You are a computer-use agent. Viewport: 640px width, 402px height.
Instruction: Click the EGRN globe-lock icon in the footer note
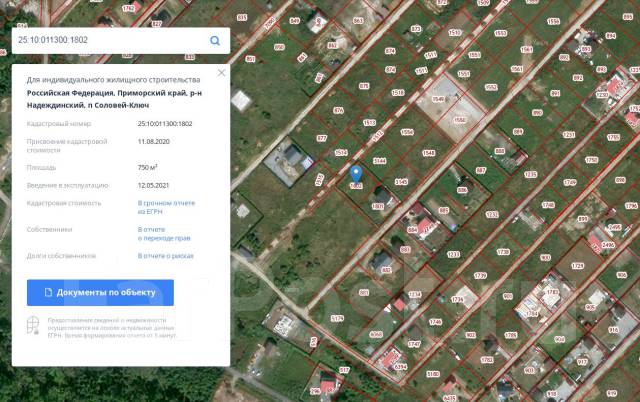[33, 325]
